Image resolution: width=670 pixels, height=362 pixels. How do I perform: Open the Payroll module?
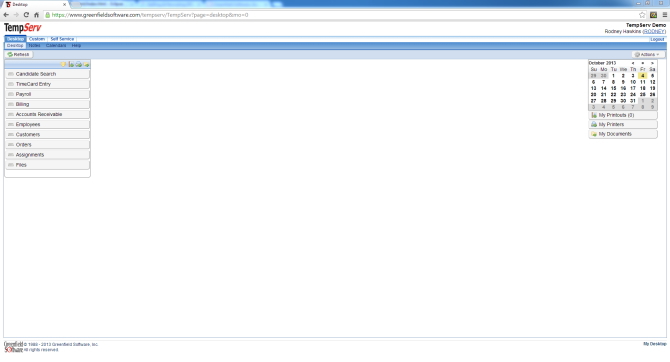pos(47,94)
